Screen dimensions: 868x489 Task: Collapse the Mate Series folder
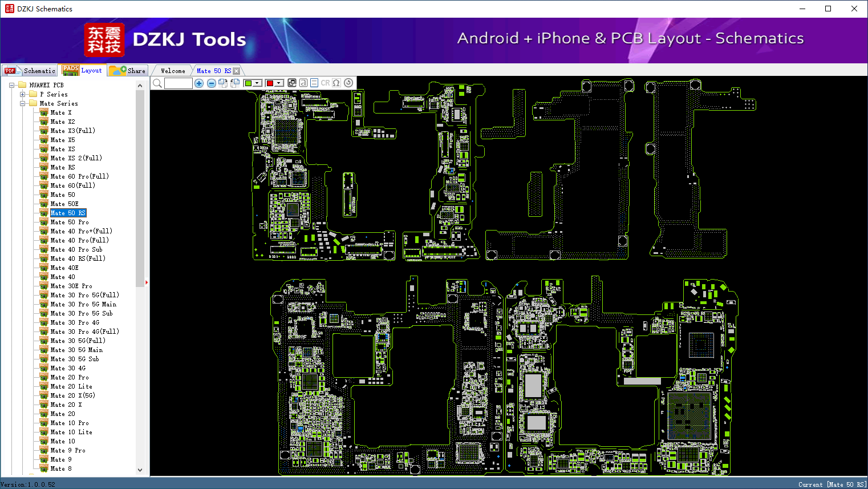click(22, 103)
